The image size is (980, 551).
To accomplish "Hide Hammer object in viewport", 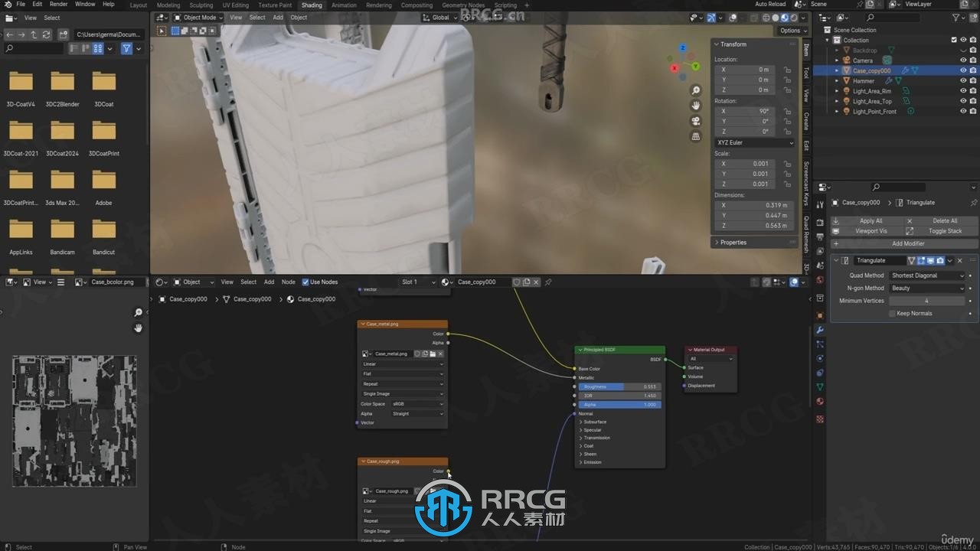I will [x=963, y=80].
